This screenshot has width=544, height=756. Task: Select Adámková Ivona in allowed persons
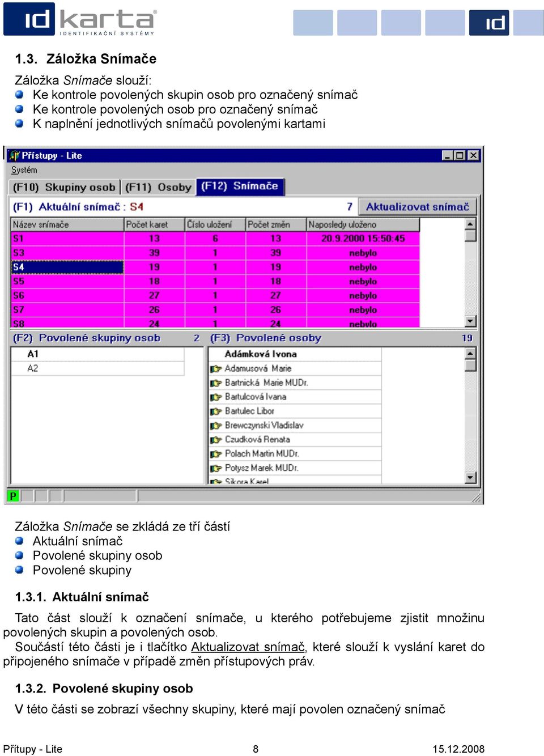click(295, 354)
